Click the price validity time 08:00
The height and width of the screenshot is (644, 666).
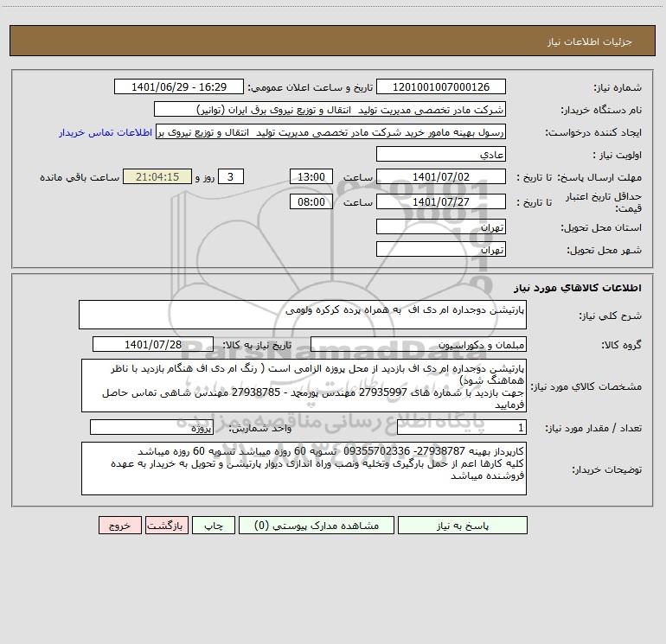(311, 201)
